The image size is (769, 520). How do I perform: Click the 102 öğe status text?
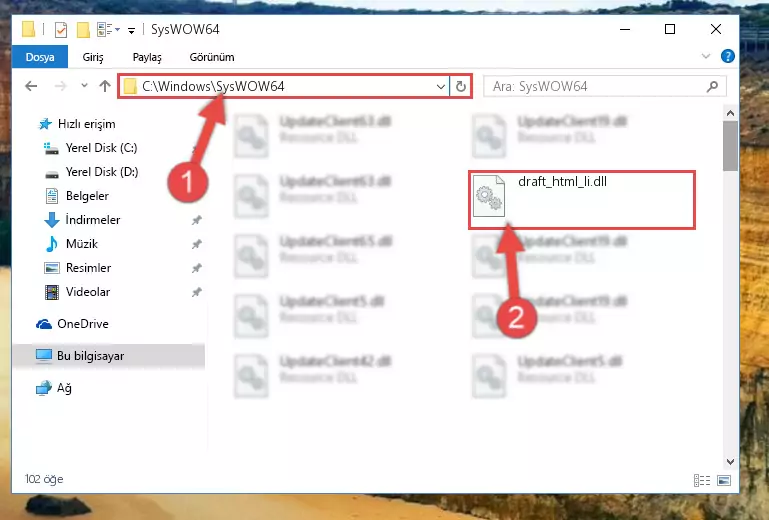[44, 479]
